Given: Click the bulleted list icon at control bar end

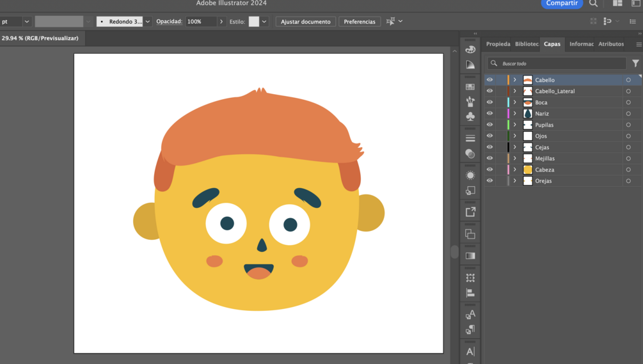Looking at the screenshot, I should click(633, 21).
